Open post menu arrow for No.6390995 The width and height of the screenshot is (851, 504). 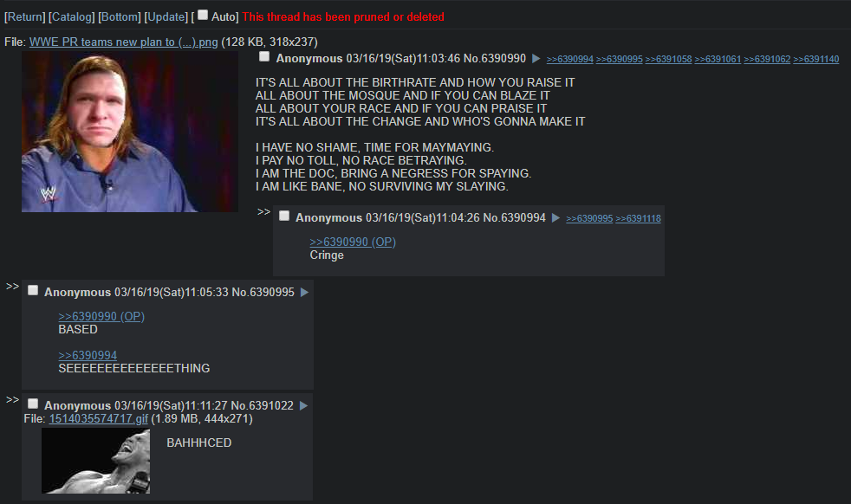[304, 293]
